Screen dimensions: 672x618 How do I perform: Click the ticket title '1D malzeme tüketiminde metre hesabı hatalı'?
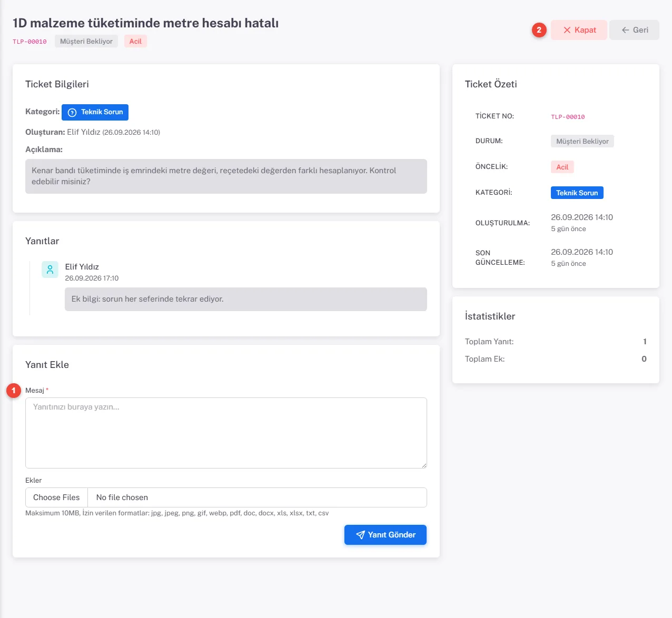tap(145, 23)
